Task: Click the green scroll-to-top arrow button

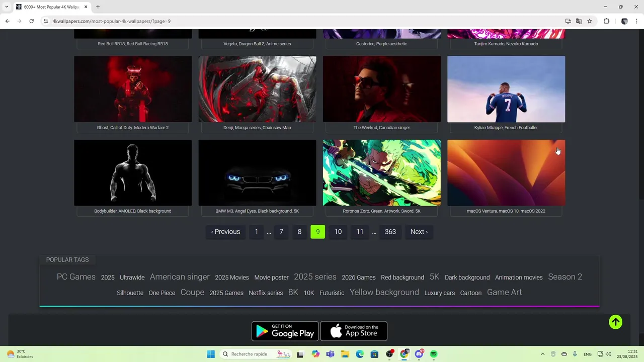Action: (616, 322)
